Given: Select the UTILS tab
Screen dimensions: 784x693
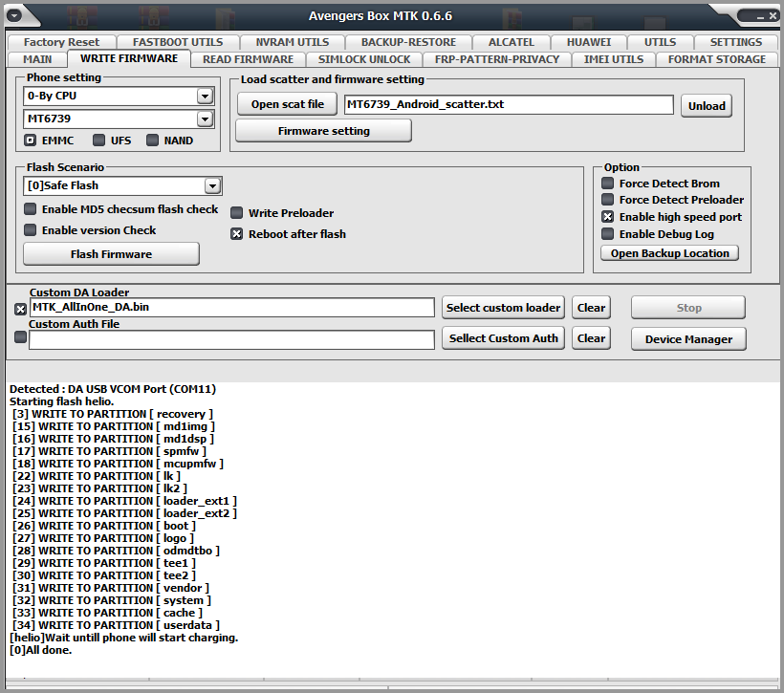Looking at the screenshot, I should click(x=660, y=42).
